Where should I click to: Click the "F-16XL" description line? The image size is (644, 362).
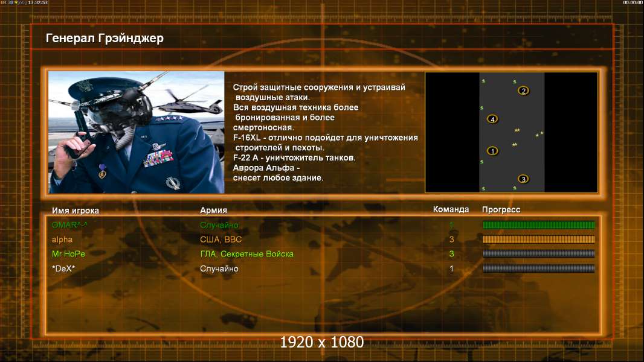coord(325,138)
